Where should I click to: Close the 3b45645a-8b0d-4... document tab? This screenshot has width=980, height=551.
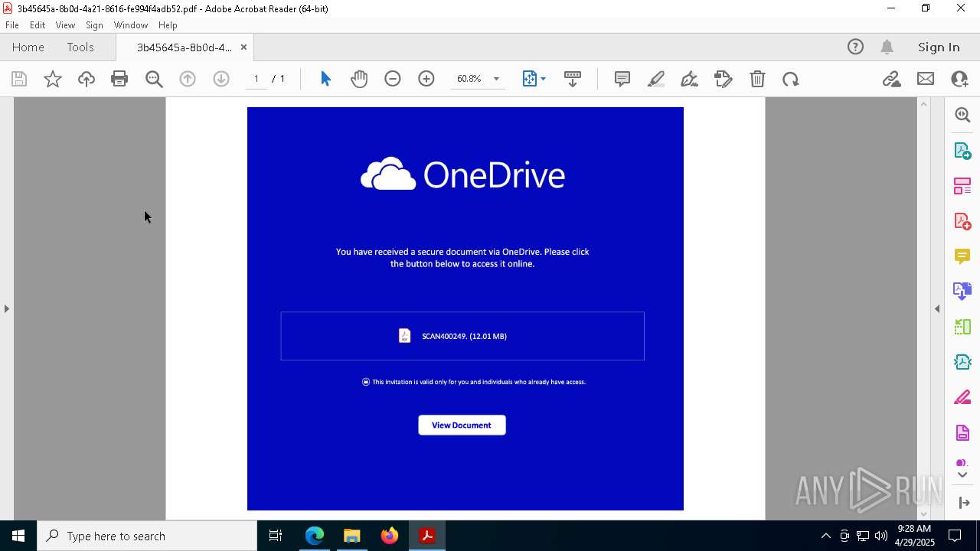[x=243, y=47]
